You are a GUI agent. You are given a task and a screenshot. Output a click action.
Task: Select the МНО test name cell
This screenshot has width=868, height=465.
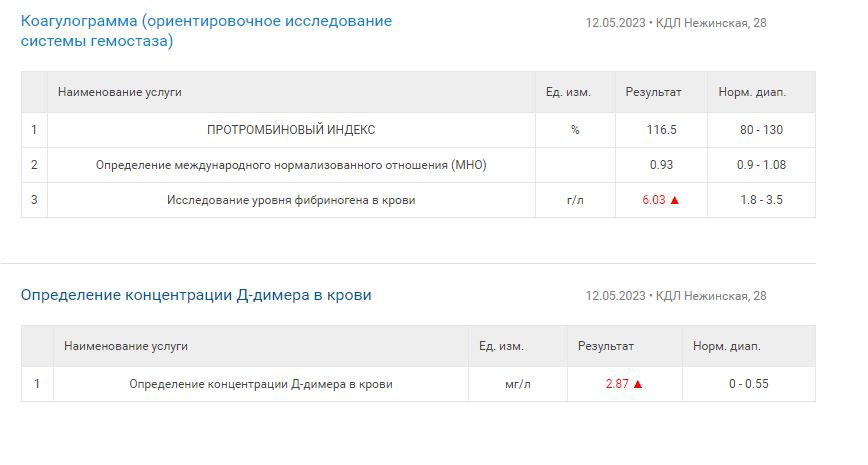(x=291, y=165)
